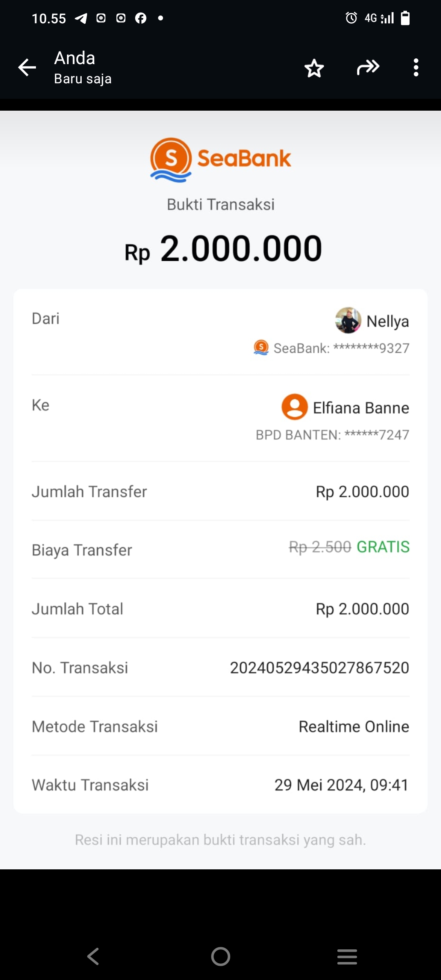
Task: Forward this image with the arrow icon
Action: pyautogui.click(x=368, y=67)
